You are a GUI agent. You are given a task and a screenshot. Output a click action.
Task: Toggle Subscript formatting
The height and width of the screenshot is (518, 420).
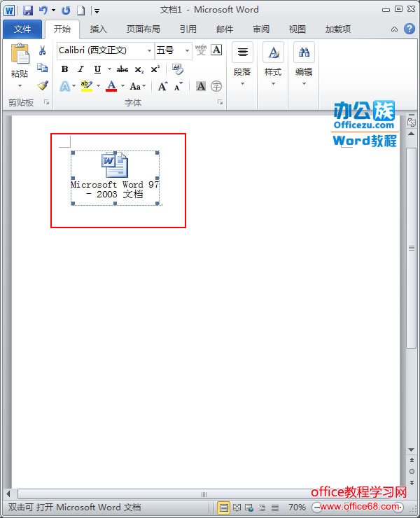pos(139,70)
